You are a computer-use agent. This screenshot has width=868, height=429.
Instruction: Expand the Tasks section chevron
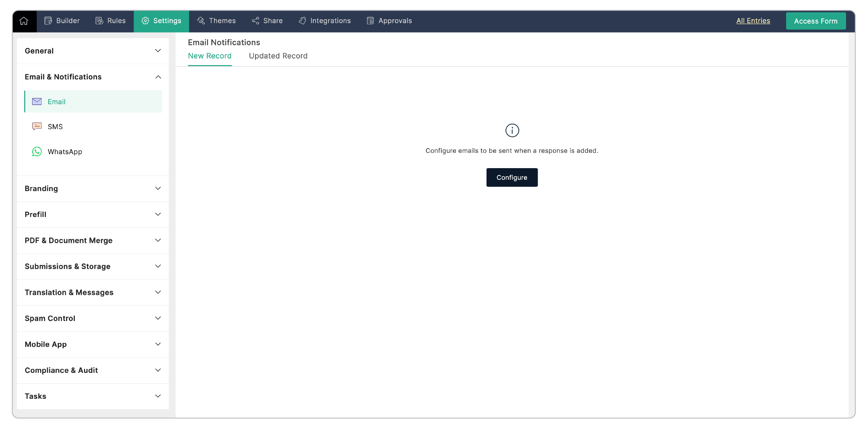coord(158,396)
